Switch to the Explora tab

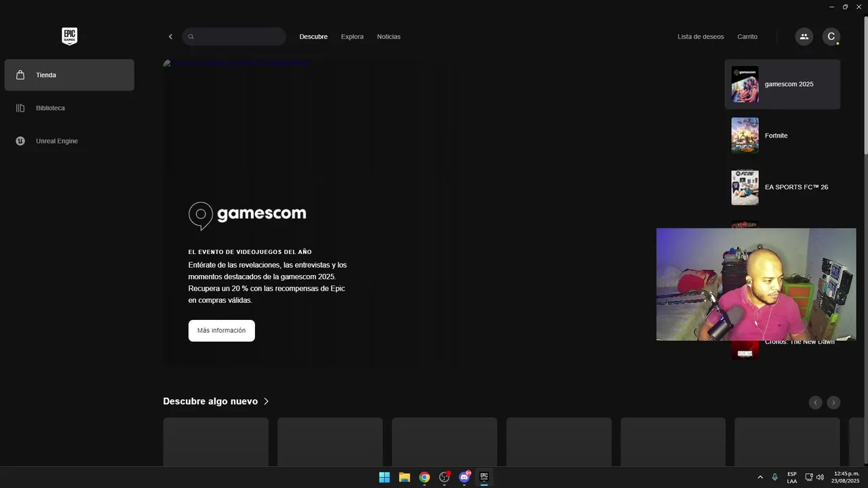(352, 37)
